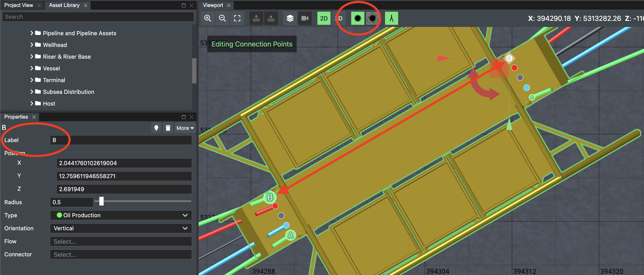Viewport: 644px width, 275px height.
Task: Toggle the grey connection points button
Action: click(x=372, y=18)
